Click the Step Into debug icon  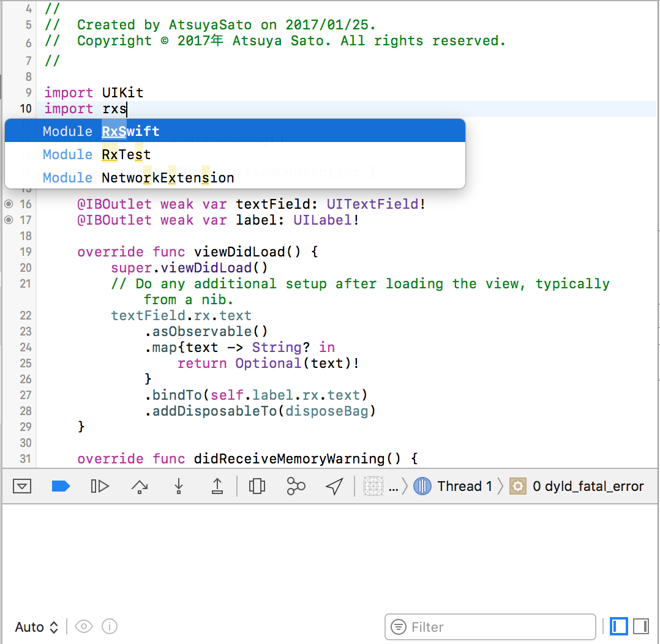pyautogui.click(x=179, y=486)
